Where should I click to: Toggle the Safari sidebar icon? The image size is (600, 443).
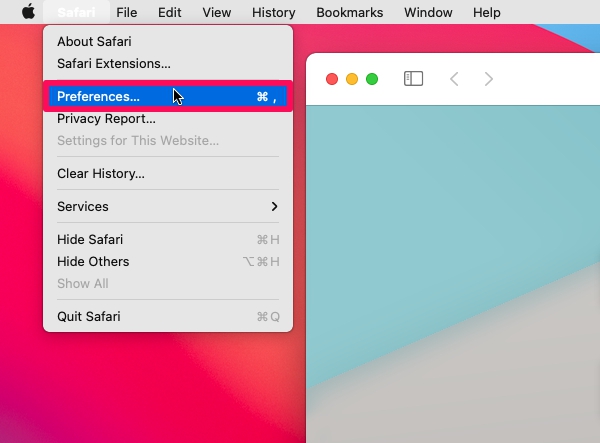click(413, 79)
